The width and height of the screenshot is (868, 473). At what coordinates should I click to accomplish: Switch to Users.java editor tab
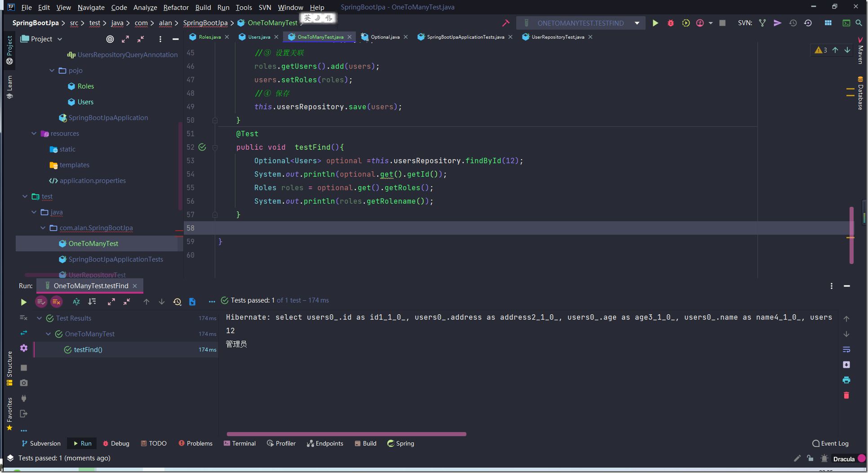pyautogui.click(x=259, y=37)
